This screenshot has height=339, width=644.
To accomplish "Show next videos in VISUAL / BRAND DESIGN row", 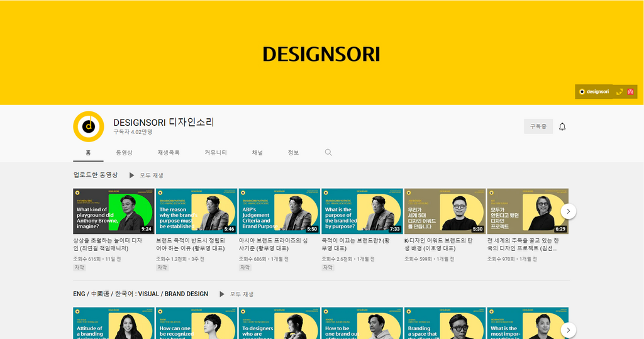I will 569,330.
